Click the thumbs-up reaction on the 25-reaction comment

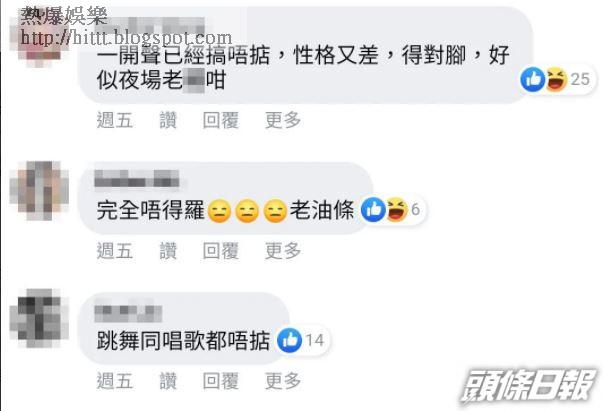pos(532,79)
